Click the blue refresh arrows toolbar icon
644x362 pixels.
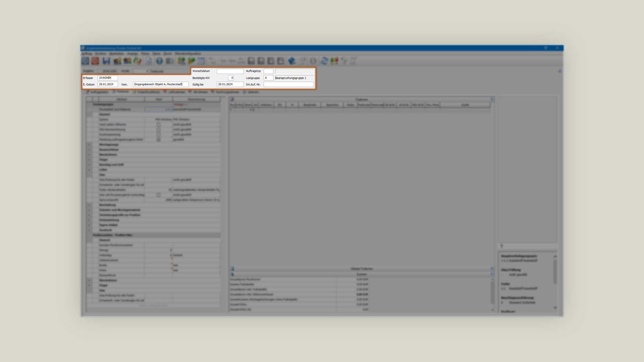pos(324,61)
